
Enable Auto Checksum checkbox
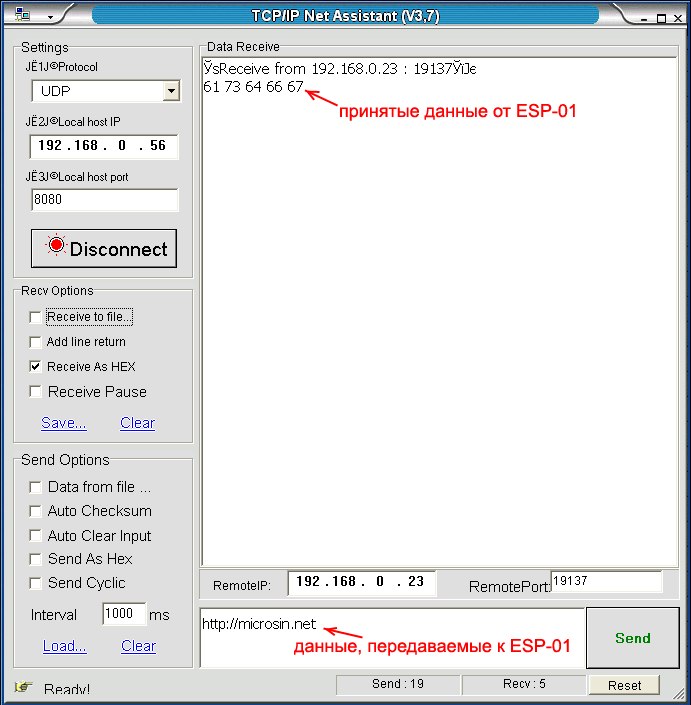coord(35,511)
